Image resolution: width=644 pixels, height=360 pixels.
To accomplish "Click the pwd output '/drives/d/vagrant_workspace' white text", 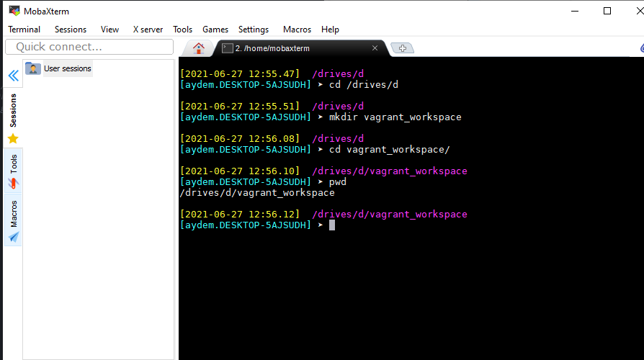I will [x=257, y=193].
